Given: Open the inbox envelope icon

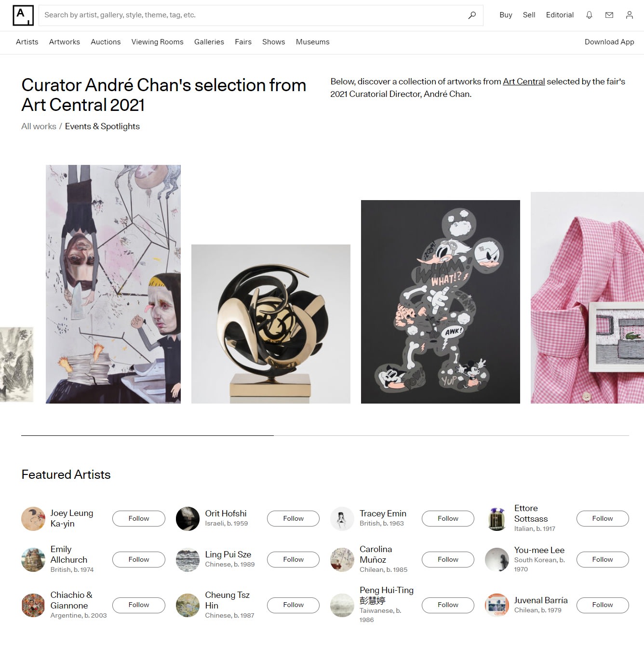Looking at the screenshot, I should pyautogui.click(x=609, y=15).
